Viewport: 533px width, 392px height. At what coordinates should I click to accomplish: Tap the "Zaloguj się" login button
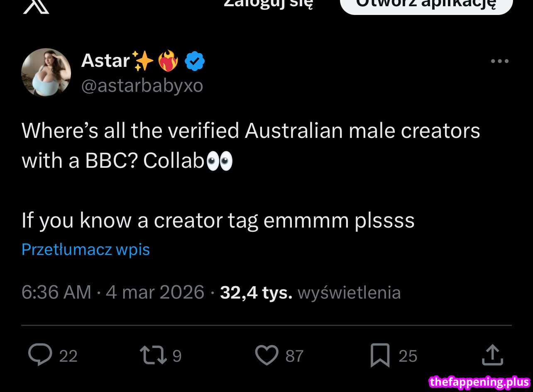268,4
